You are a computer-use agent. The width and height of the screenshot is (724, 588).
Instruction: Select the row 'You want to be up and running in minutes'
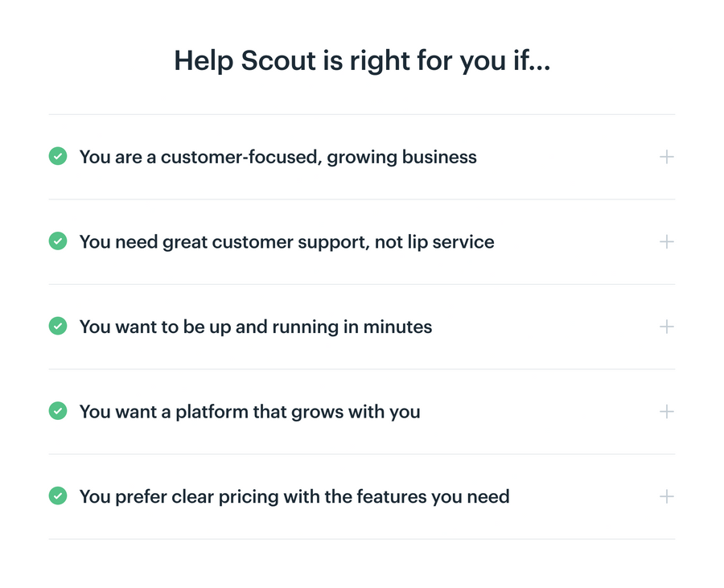tap(255, 327)
